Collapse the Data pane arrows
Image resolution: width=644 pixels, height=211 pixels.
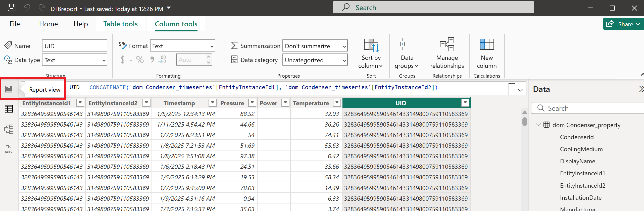click(641, 89)
